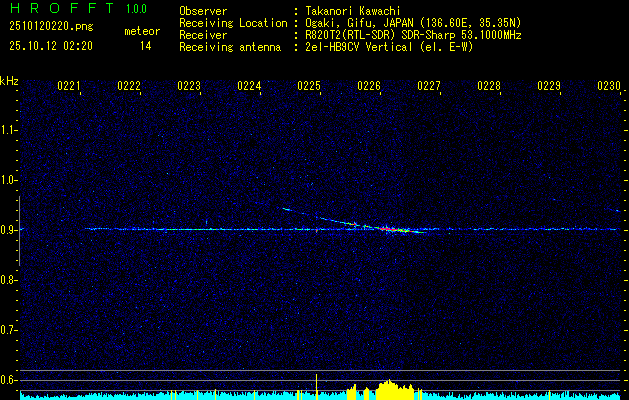Click the large yellow power burst near 0226
Viewport: 629px width, 400px height.
[395, 390]
